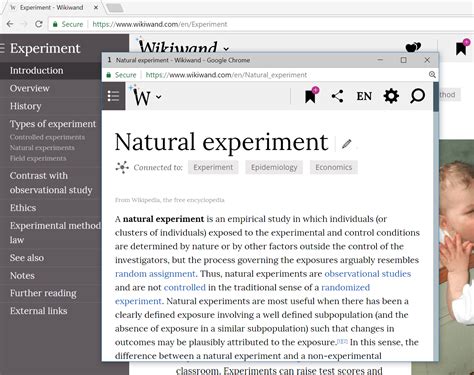Viewport: 474px width, 375px height.
Task: Follow the observational studies link
Action: click(368, 274)
